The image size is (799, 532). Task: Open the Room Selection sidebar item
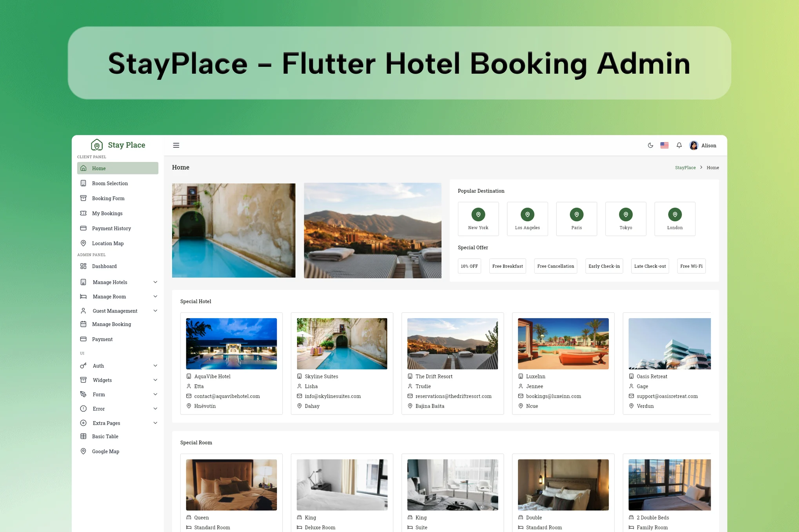110,183
